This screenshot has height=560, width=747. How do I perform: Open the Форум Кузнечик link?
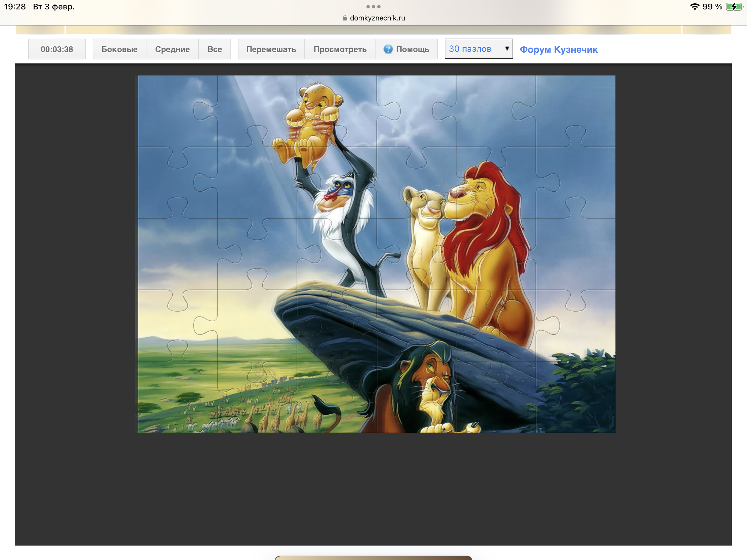point(559,50)
